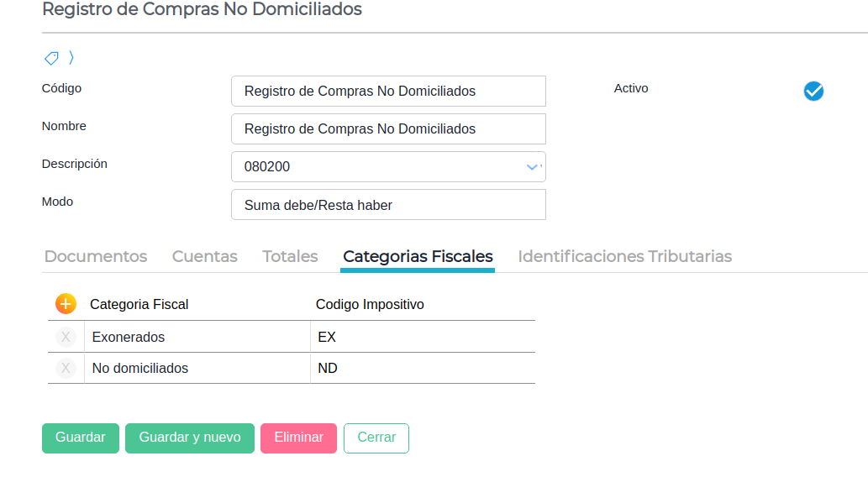Image resolution: width=868 pixels, height=498 pixels.
Task: Click Guardar y nuevo
Action: point(190,438)
